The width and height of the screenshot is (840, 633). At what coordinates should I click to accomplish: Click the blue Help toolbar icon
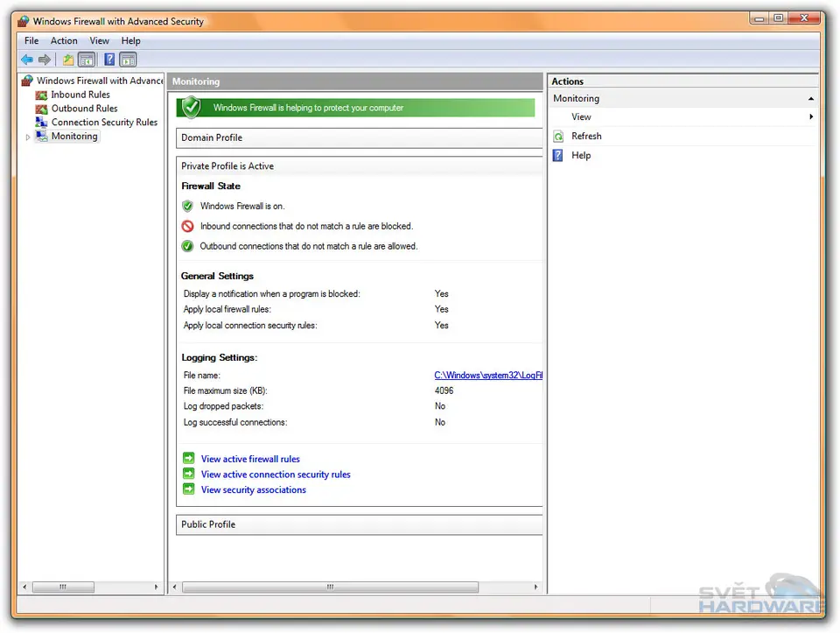pyautogui.click(x=109, y=60)
